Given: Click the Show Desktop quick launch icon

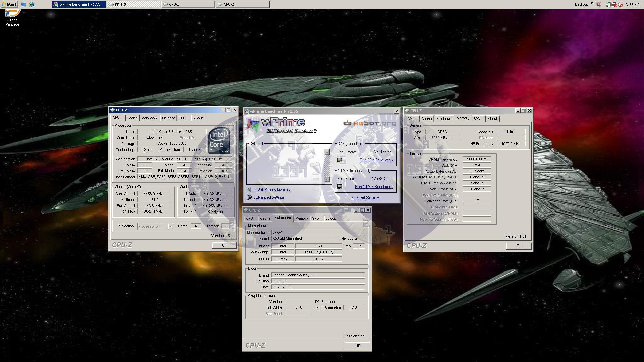Looking at the screenshot, I should [x=23, y=4].
